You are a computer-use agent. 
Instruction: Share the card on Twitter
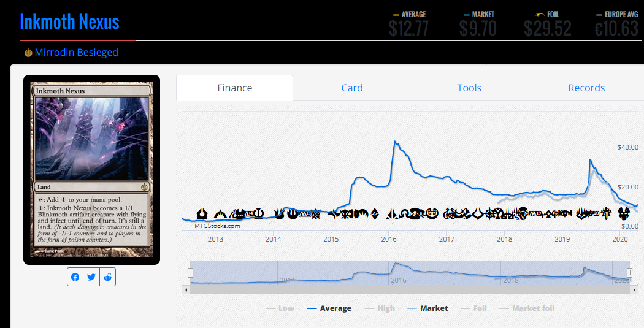(91, 277)
